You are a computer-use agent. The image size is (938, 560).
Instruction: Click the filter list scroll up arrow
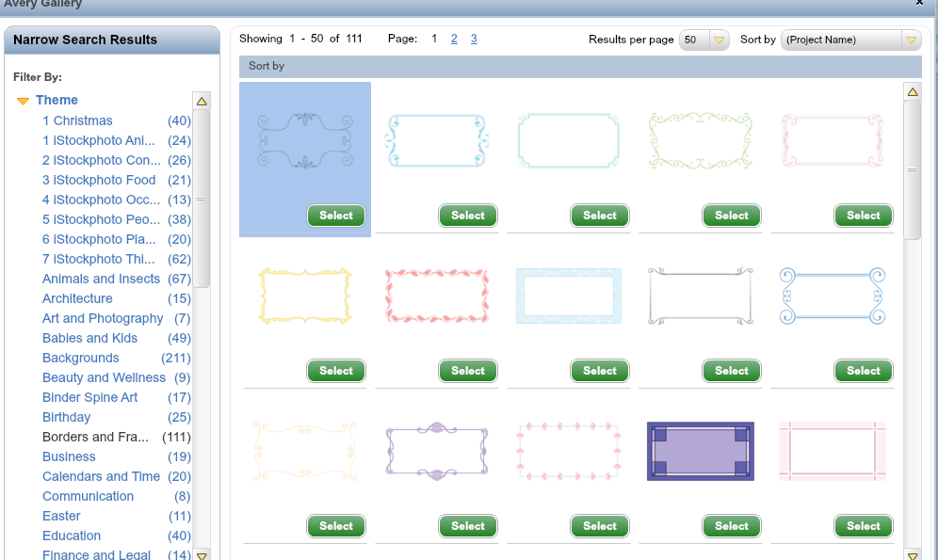[202, 101]
